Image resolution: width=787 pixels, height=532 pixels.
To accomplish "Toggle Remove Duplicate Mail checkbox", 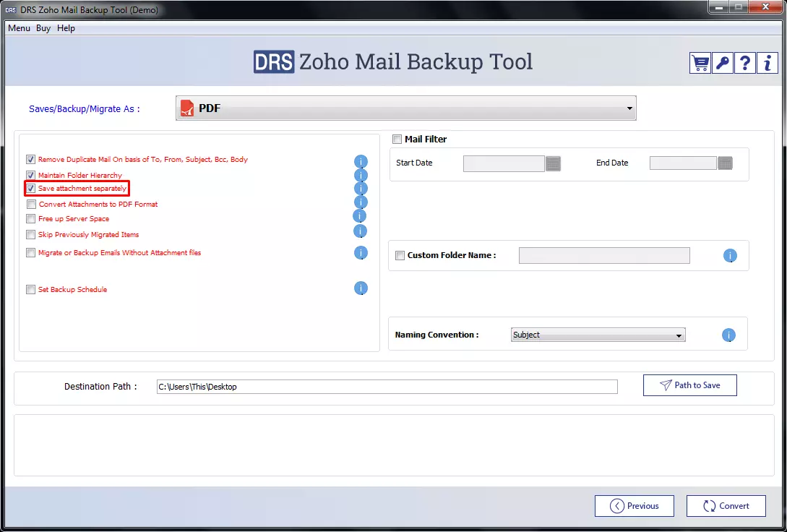I will tap(30, 160).
